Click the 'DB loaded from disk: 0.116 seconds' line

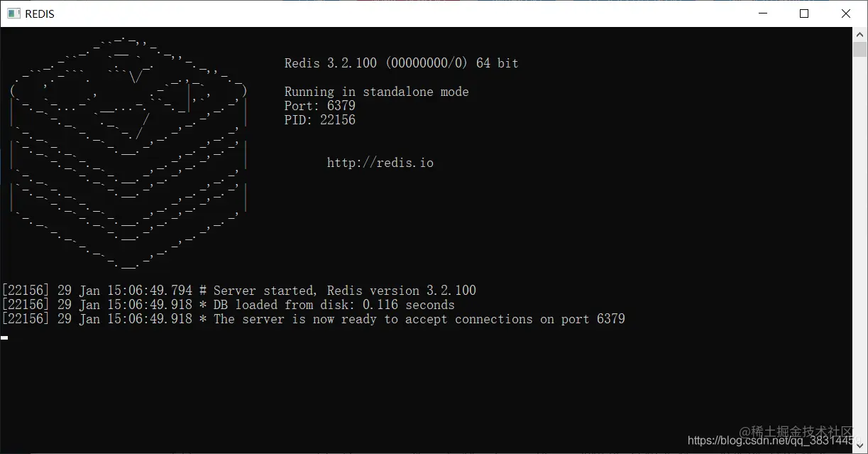coord(228,305)
